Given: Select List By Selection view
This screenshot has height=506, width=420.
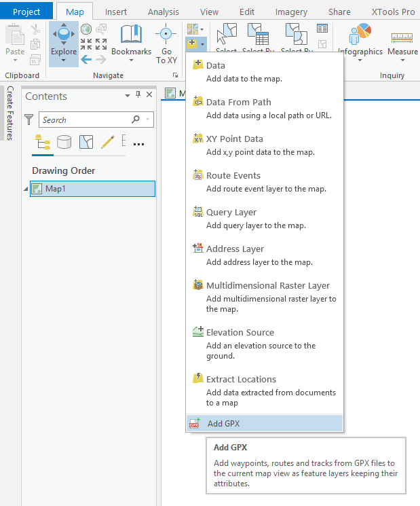Looking at the screenshot, I should tap(86, 142).
